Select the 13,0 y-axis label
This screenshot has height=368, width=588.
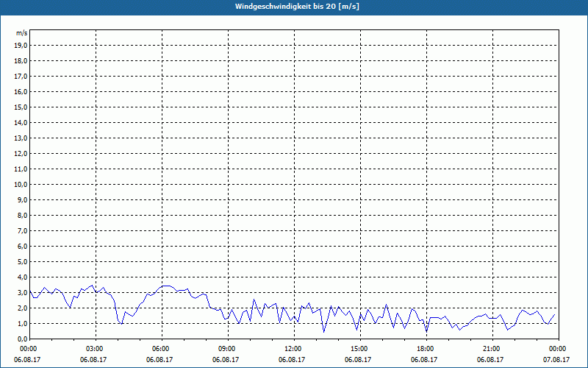(21, 138)
